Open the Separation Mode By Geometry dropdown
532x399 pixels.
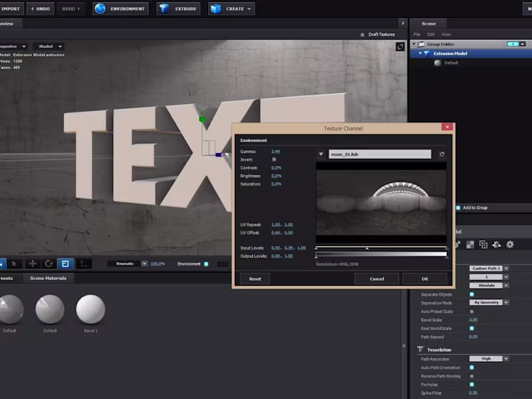(x=487, y=303)
